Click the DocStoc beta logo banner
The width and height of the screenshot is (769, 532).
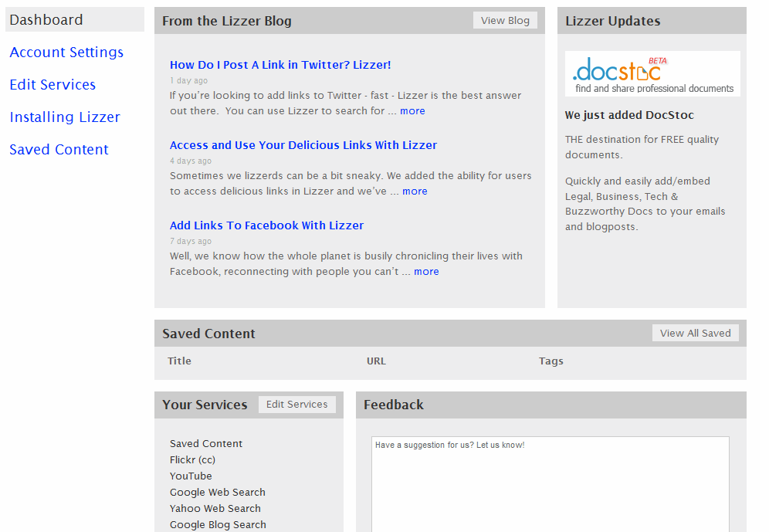tap(652, 73)
